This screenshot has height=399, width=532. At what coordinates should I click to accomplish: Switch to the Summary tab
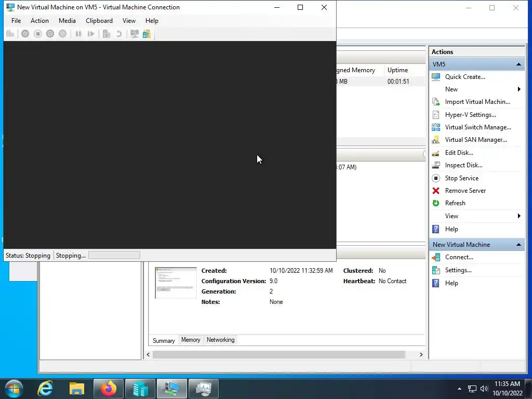[x=164, y=341]
